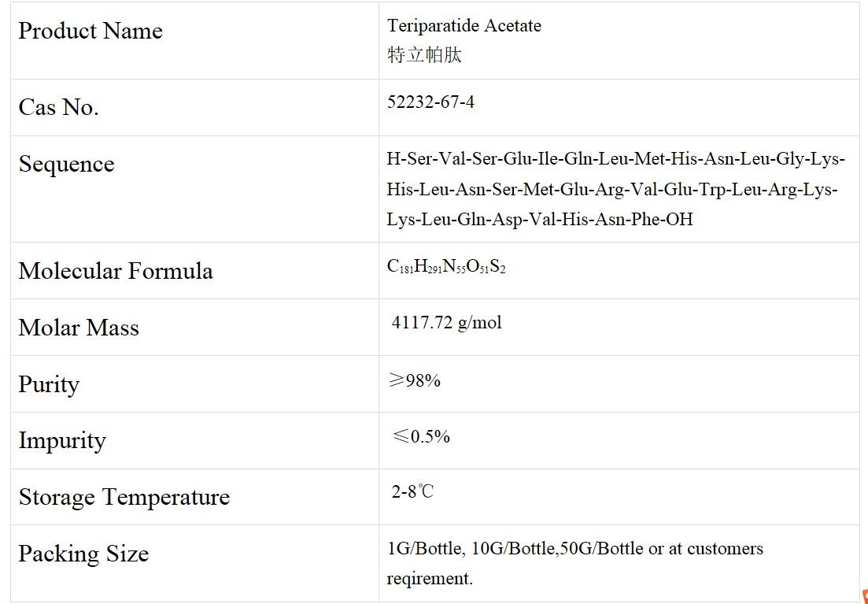868x604 pixels.
Task: Click the Storage Temperature label
Action: pos(124,498)
